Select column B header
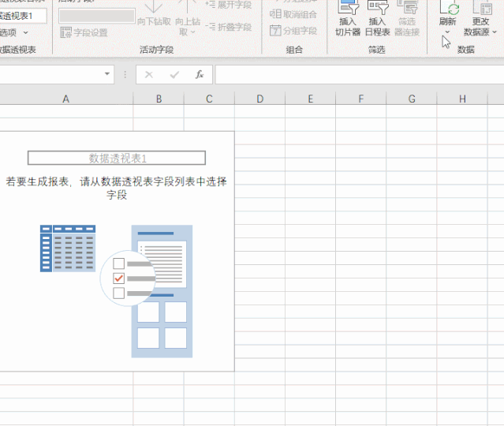 click(x=159, y=99)
